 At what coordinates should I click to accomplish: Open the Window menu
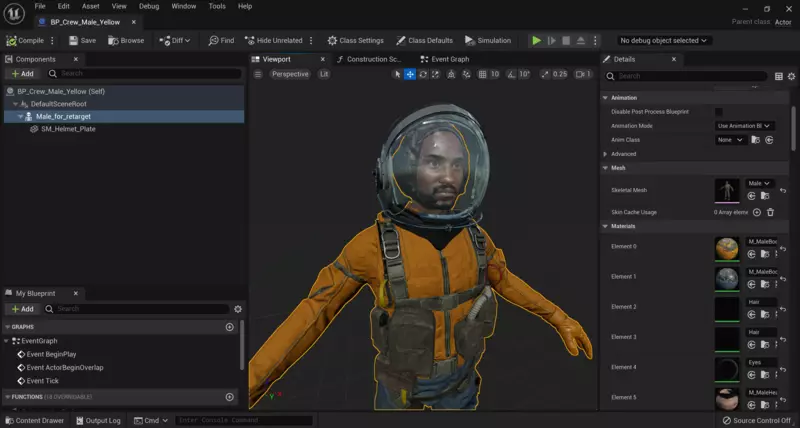click(x=183, y=6)
